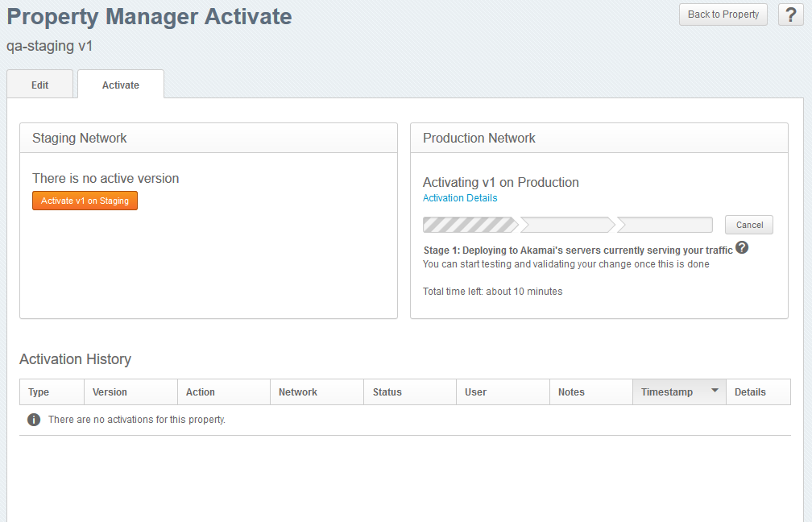The image size is (812, 522).
Task: Select the Activate tab
Action: [x=120, y=84]
